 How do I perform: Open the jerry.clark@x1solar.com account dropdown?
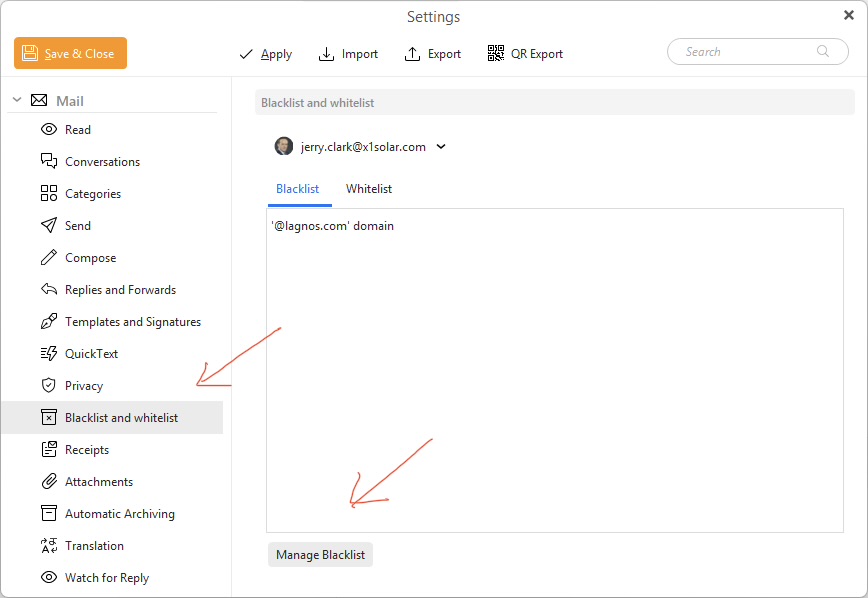[x=360, y=147]
